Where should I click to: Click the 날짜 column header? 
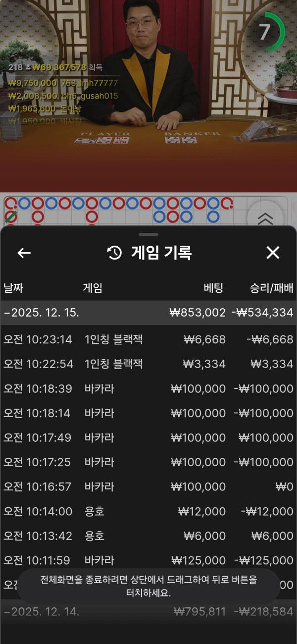(x=13, y=288)
